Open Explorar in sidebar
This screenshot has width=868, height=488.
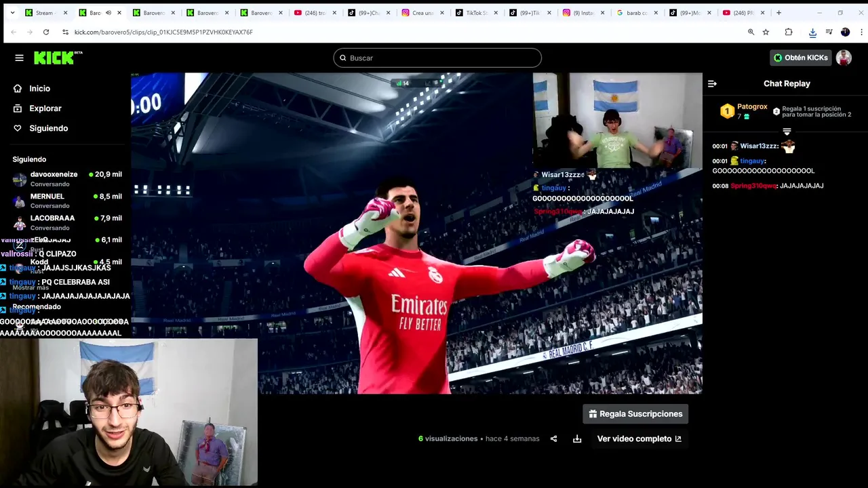point(45,108)
